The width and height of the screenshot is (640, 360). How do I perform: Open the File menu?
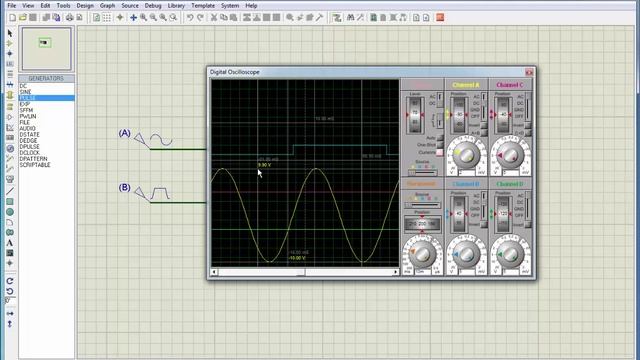pyautogui.click(x=12, y=6)
